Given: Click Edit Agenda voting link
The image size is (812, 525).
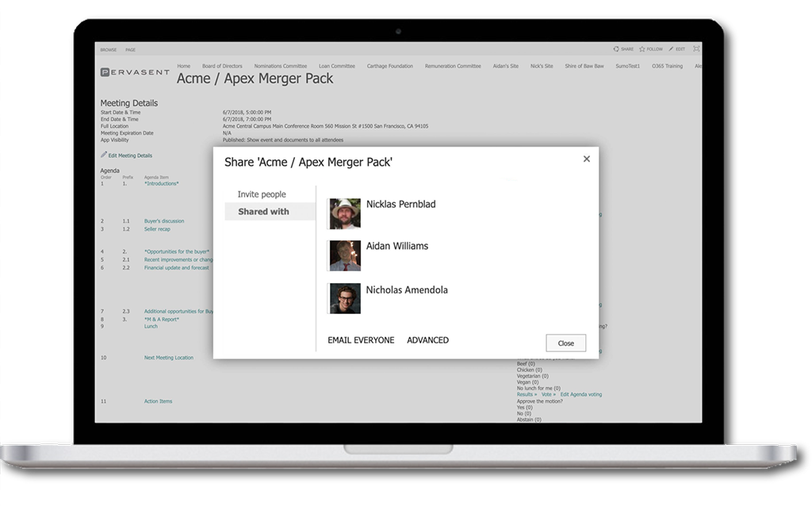Looking at the screenshot, I should (581, 394).
